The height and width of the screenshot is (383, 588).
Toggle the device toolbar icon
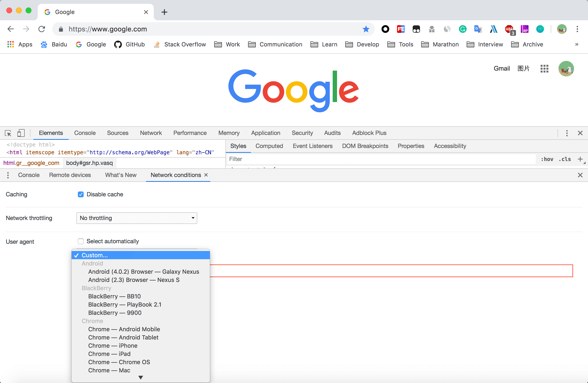(x=21, y=133)
